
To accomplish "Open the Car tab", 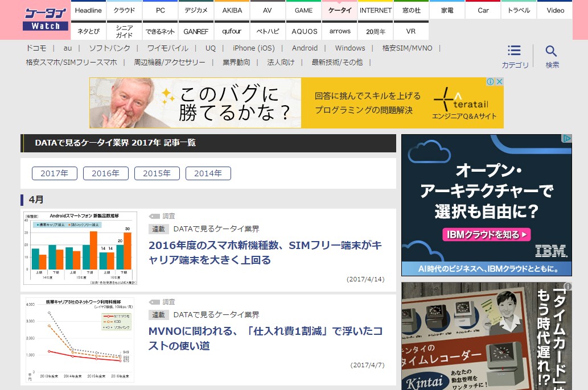I will click(483, 10).
